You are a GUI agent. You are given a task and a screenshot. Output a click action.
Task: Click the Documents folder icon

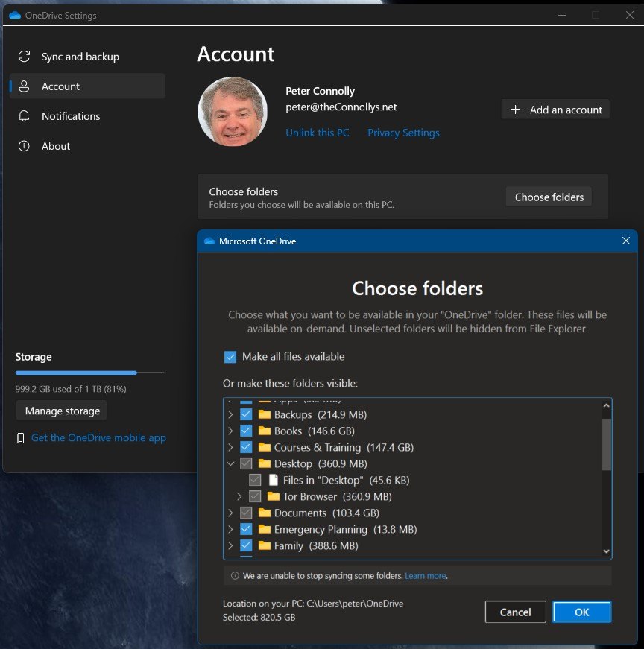(x=264, y=513)
